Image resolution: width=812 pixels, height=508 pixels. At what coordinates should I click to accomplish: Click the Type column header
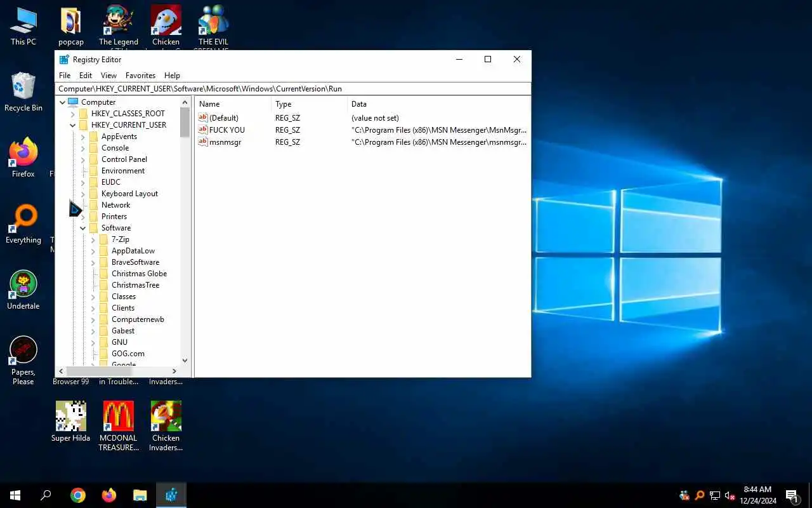click(309, 104)
